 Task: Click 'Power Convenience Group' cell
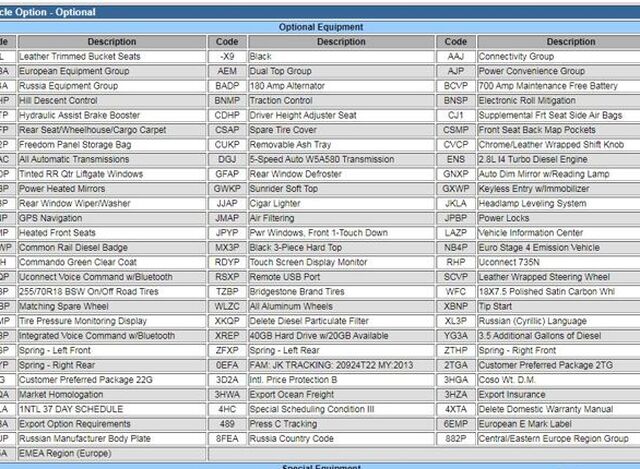(559, 71)
